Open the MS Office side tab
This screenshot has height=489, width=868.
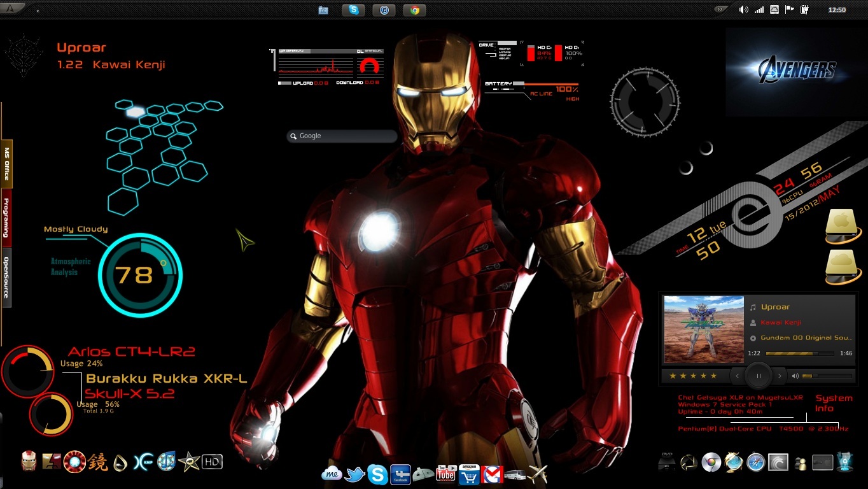tap(7, 164)
